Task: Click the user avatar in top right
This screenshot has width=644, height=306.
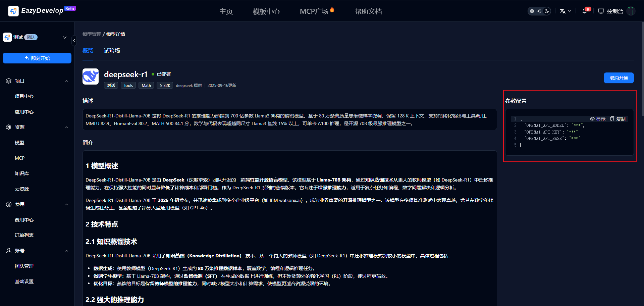Action: pos(631,11)
